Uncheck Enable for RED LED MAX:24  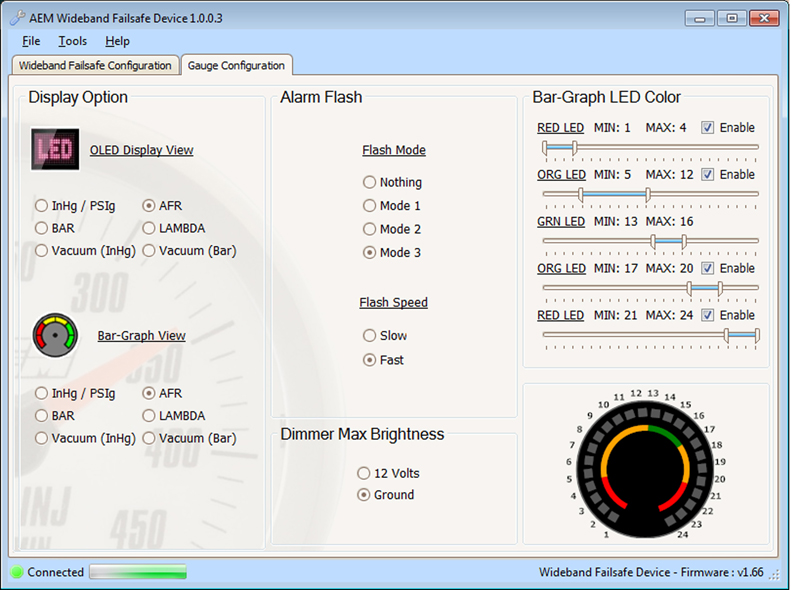[x=709, y=315]
